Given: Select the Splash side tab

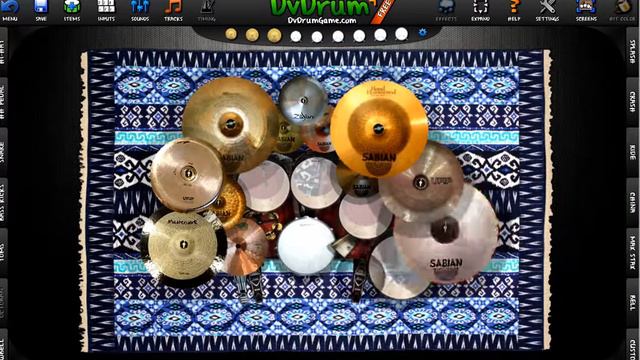Looking at the screenshot, I should 633,51.
